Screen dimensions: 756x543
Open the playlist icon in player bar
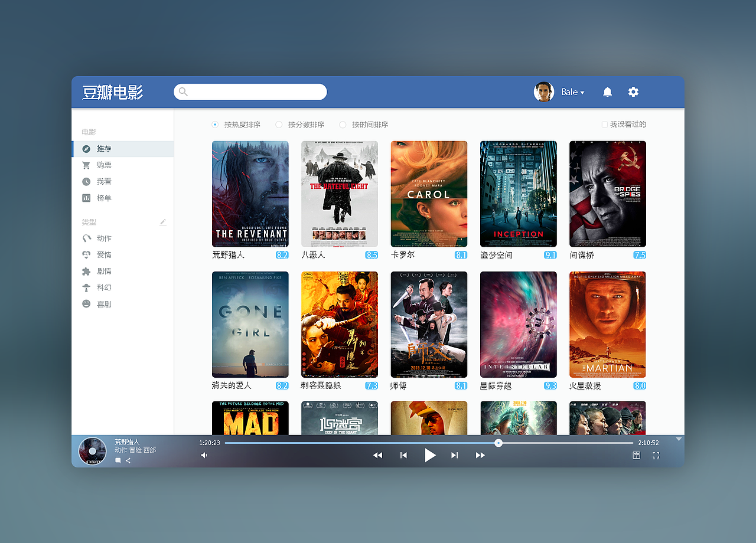pos(636,455)
